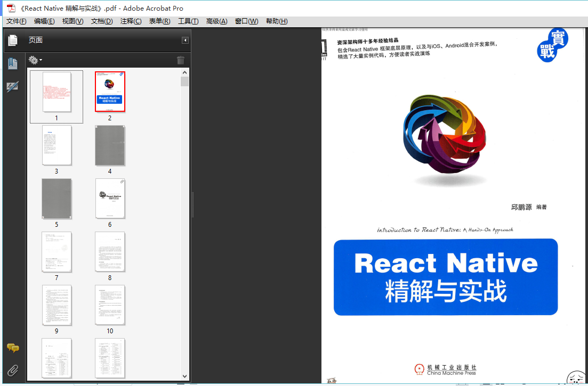588x386 pixels.
Task: Open the pages panel gear options dropdown
Action: 35,60
